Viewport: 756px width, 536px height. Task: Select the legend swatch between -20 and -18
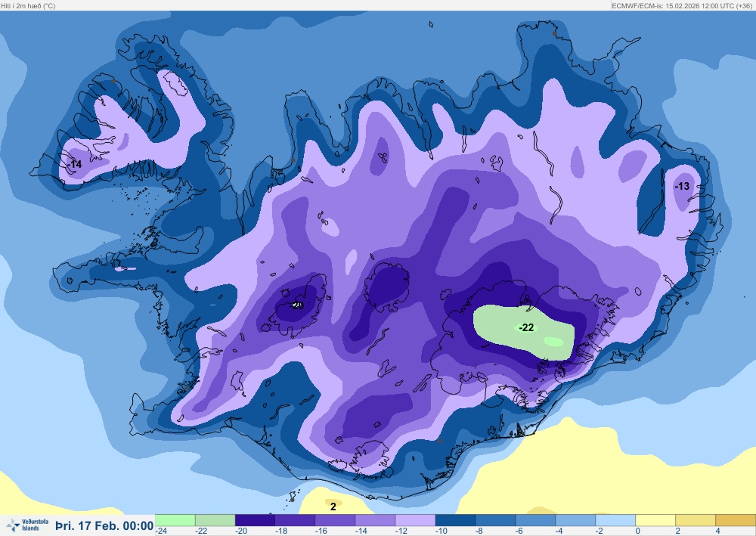255,520
